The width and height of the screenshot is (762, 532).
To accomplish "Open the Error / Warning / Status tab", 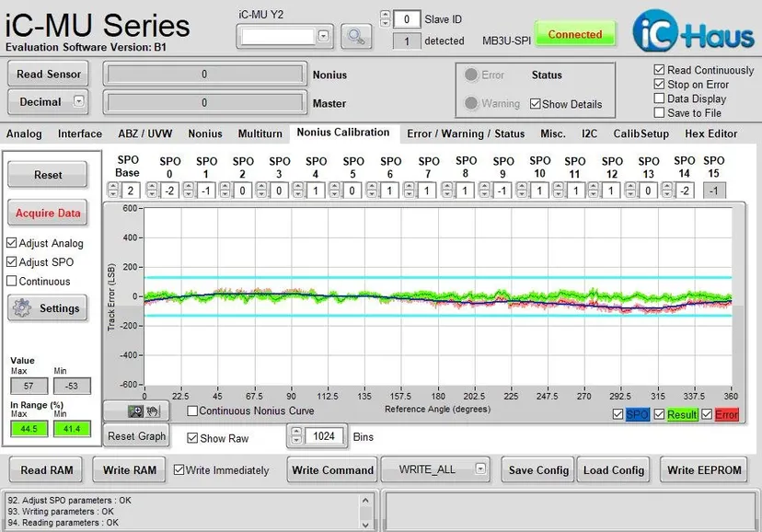I will click(466, 133).
